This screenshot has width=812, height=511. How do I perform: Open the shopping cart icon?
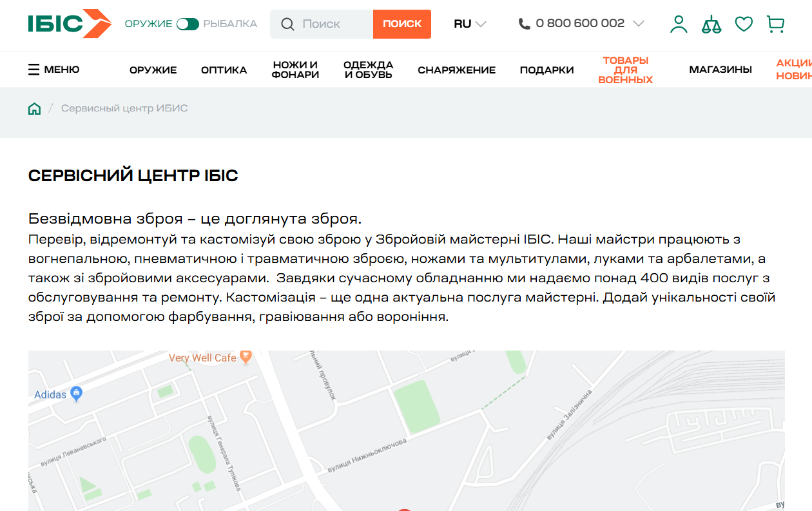pyautogui.click(x=776, y=24)
